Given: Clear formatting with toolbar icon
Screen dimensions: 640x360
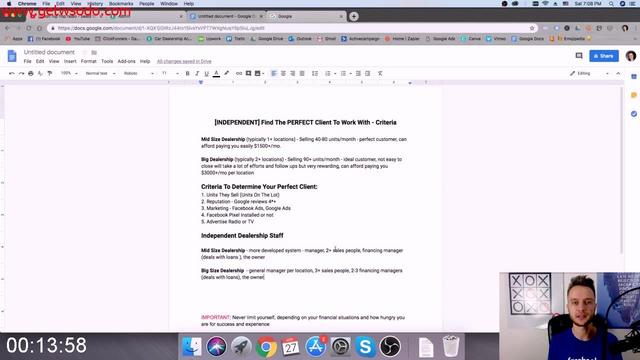Looking at the screenshot, I should 380,73.
